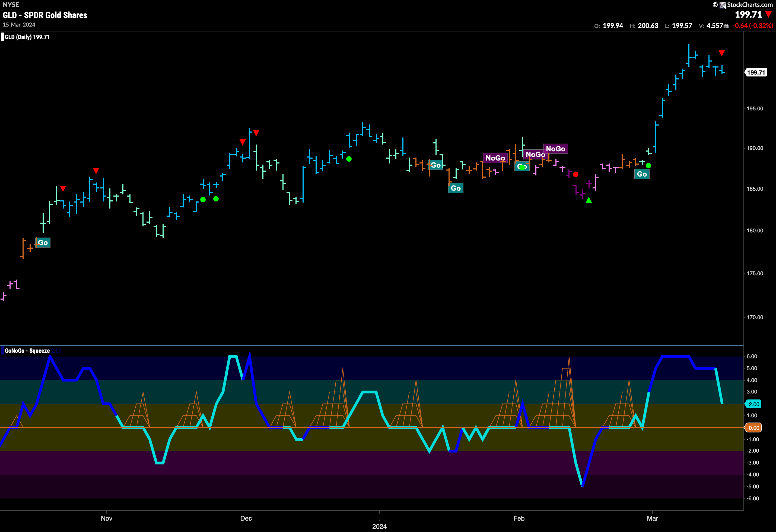Click the 180.00 price axis label
Screen dimensions: 776x532
(x=755, y=231)
